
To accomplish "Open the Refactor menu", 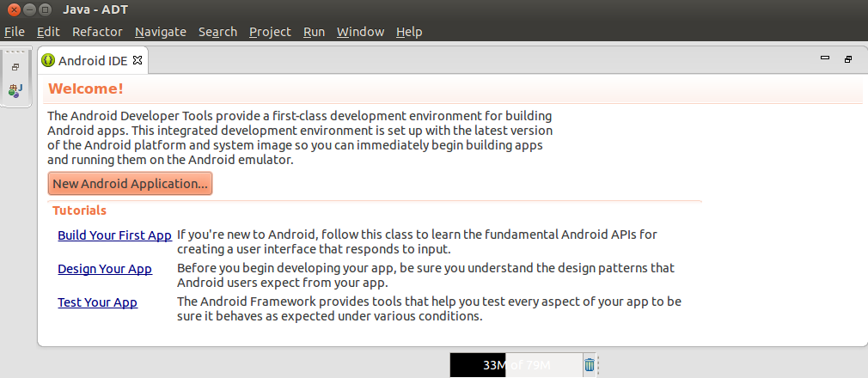I will (x=97, y=32).
